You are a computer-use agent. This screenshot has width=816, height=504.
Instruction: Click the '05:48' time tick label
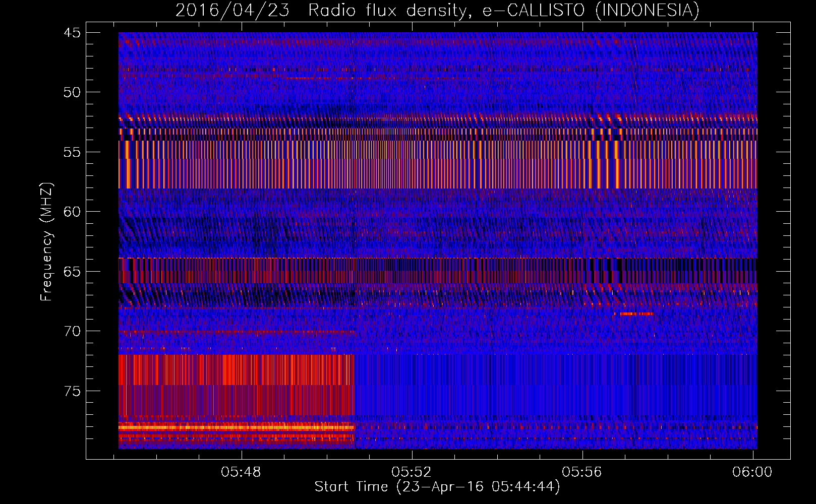(241, 472)
